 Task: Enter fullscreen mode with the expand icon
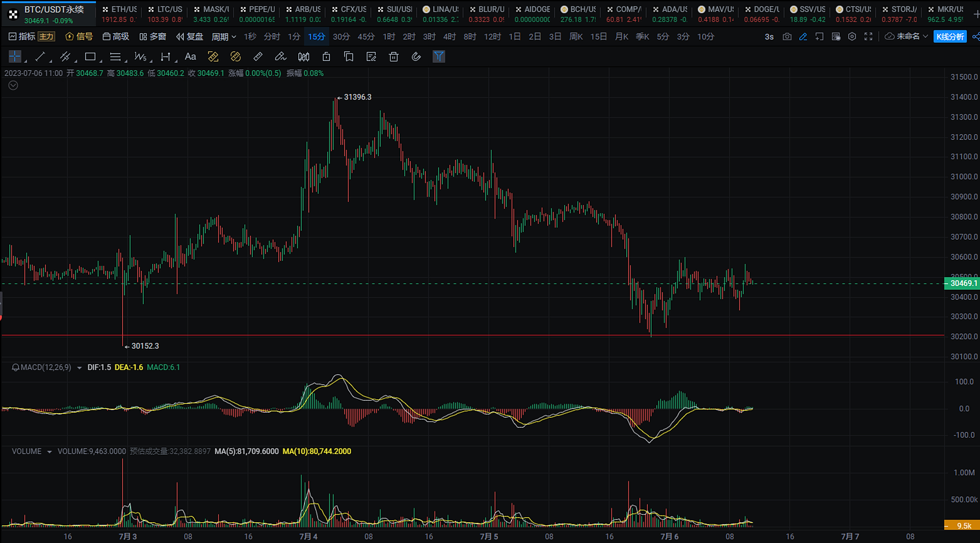[868, 36]
